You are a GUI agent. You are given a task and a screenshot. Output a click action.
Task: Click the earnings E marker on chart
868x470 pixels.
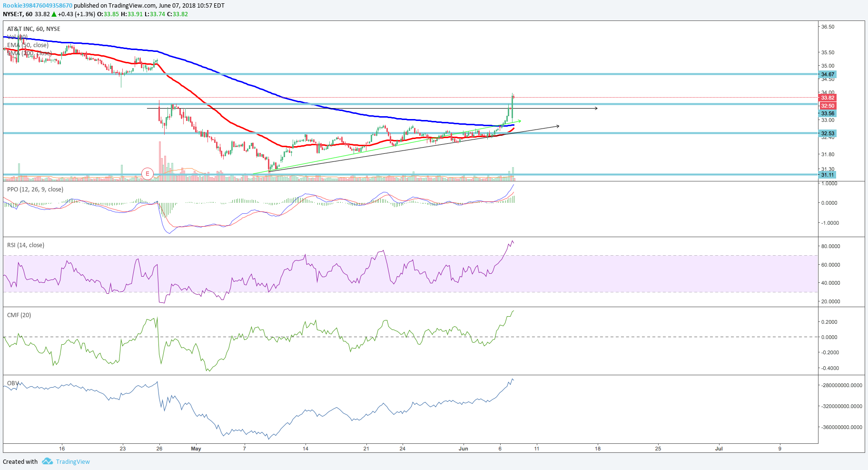click(x=148, y=174)
